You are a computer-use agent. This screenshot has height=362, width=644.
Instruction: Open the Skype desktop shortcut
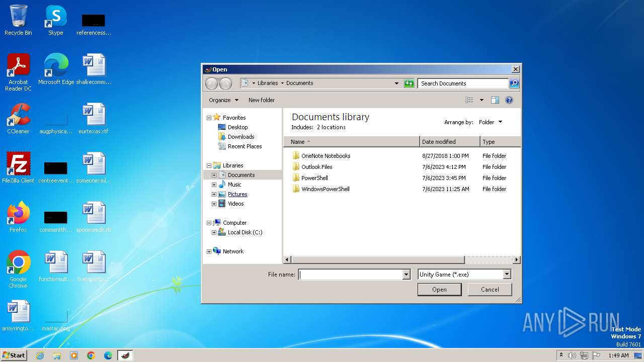[55, 21]
